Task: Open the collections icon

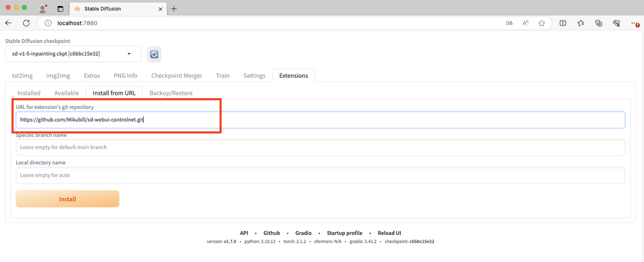Action: pyautogui.click(x=599, y=23)
